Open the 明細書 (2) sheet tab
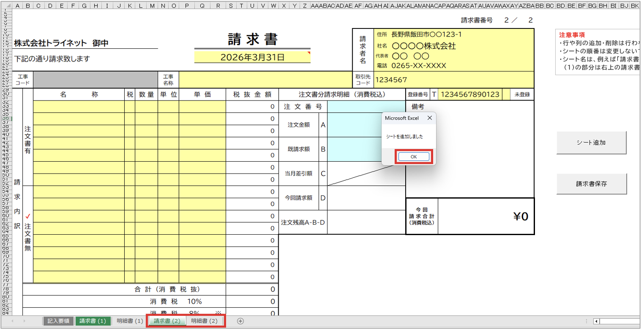Screen dimensions: 644x331 (x=204, y=321)
